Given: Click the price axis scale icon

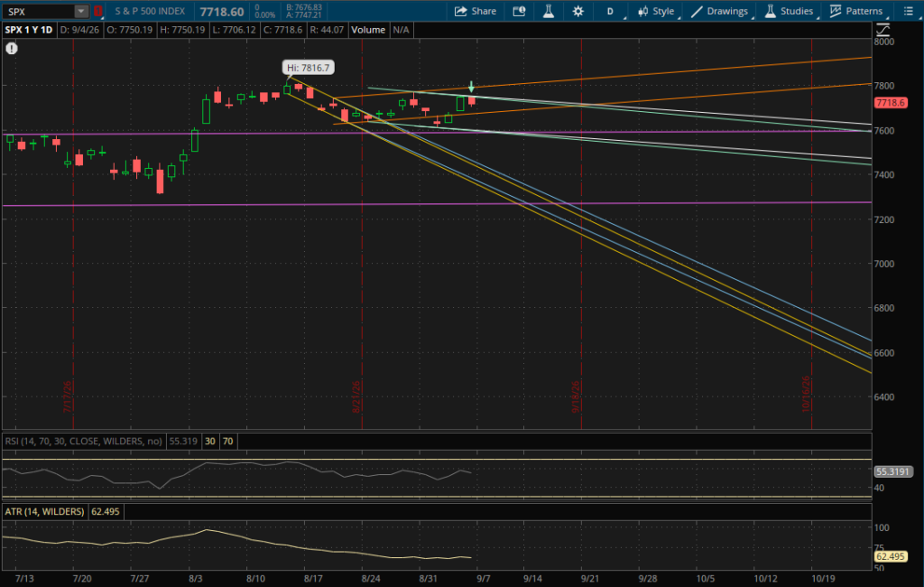Looking at the screenshot, I should (x=882, y=30).
